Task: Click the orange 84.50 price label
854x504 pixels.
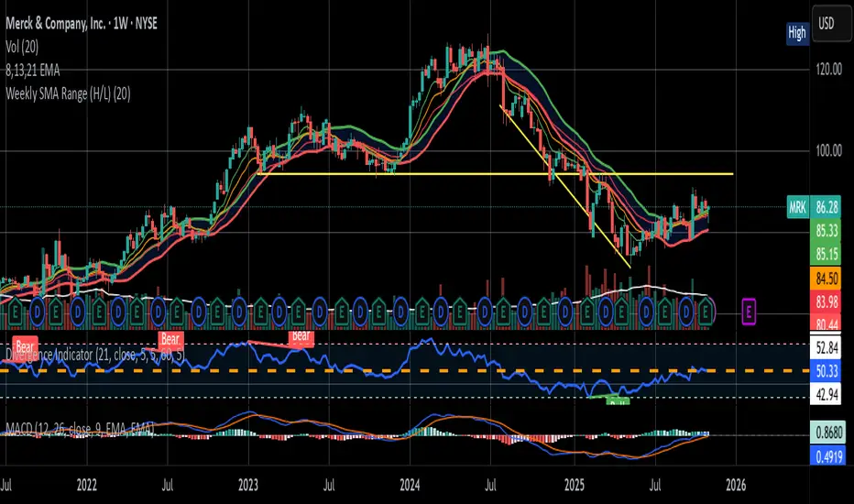Action: point(827,275)
